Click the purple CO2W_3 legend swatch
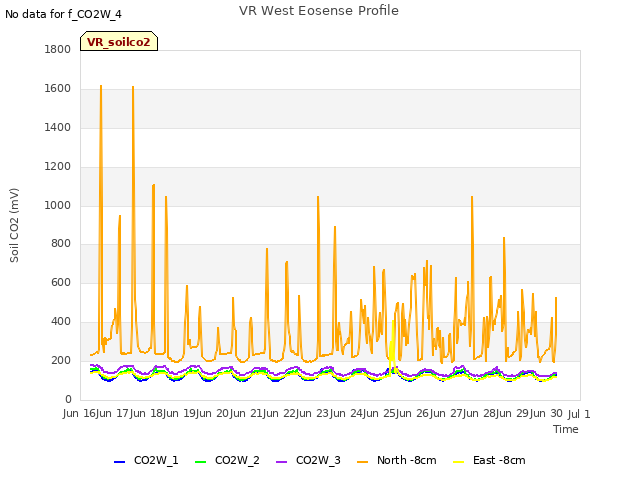The image size is (640, 480). (282, 462)
